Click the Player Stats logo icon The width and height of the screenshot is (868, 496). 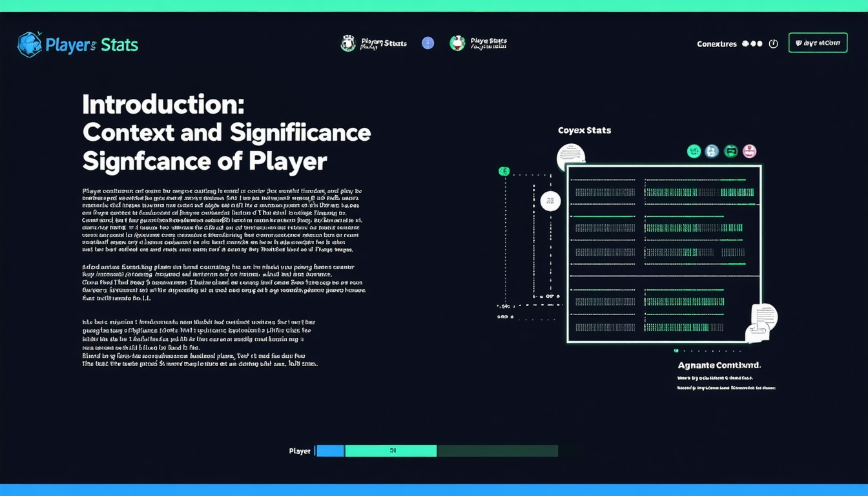click(30, 45)
